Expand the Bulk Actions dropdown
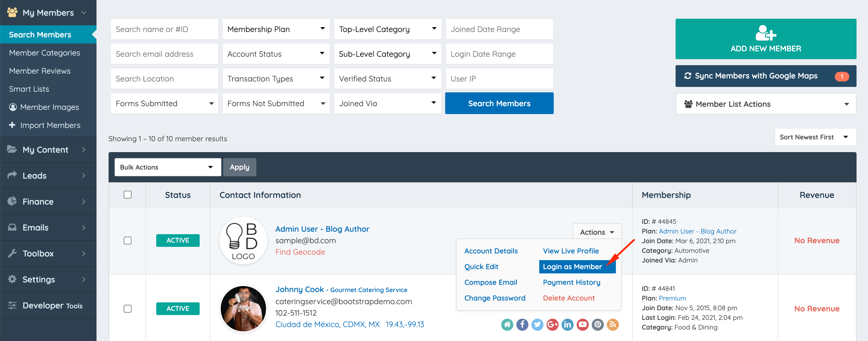Viewport: 868px width, 341px height. tap(167, 167)
